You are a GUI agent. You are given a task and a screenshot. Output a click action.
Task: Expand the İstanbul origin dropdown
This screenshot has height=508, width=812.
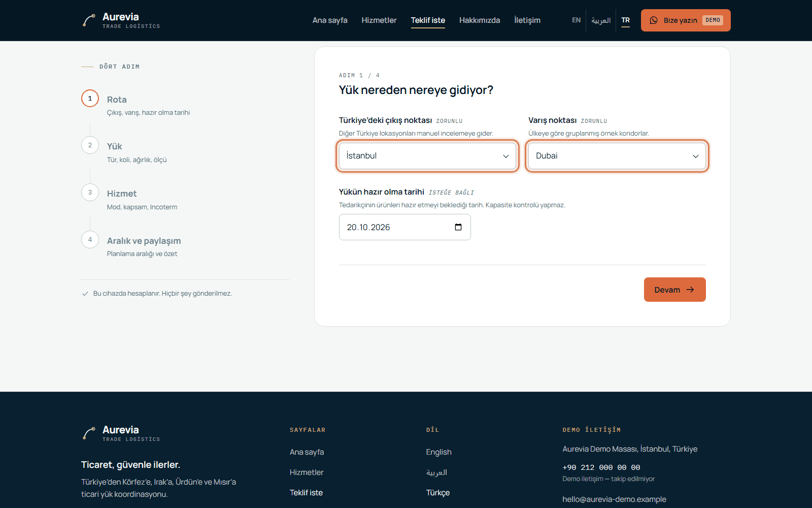(x=427, y=156)
